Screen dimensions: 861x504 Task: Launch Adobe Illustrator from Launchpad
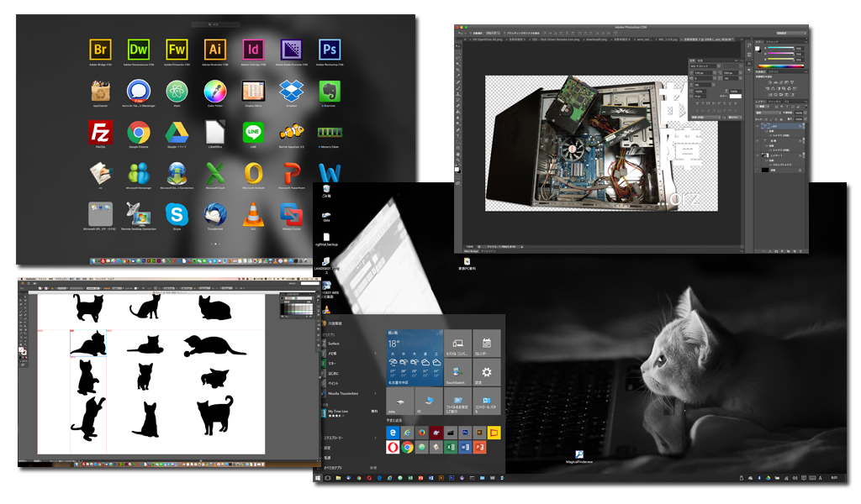(214, 50)
